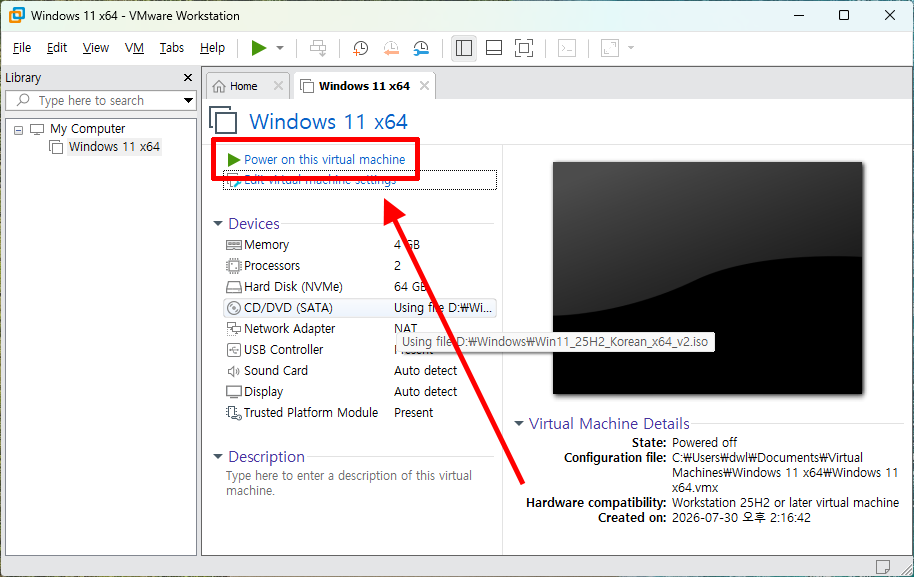Revert to snapshot toolbar icon
The image size is (914, 577).
391,48
